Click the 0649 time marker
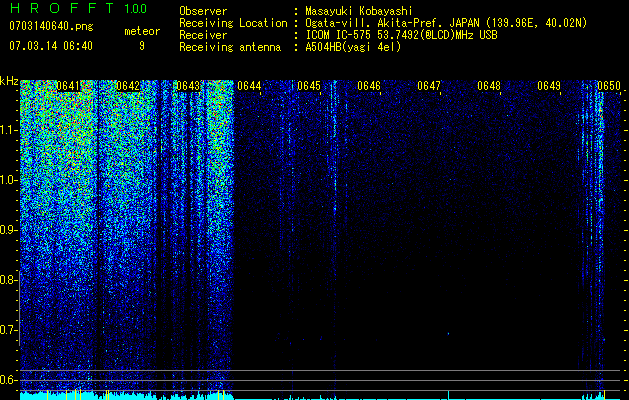The height and width of the screenshot is (400, 629). (549, 86)
